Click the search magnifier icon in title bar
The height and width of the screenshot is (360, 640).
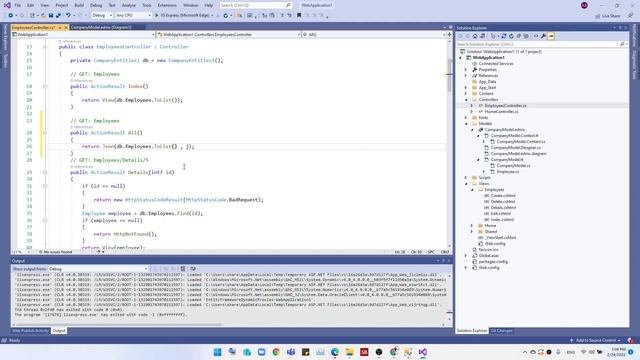(x=288, y=5)
